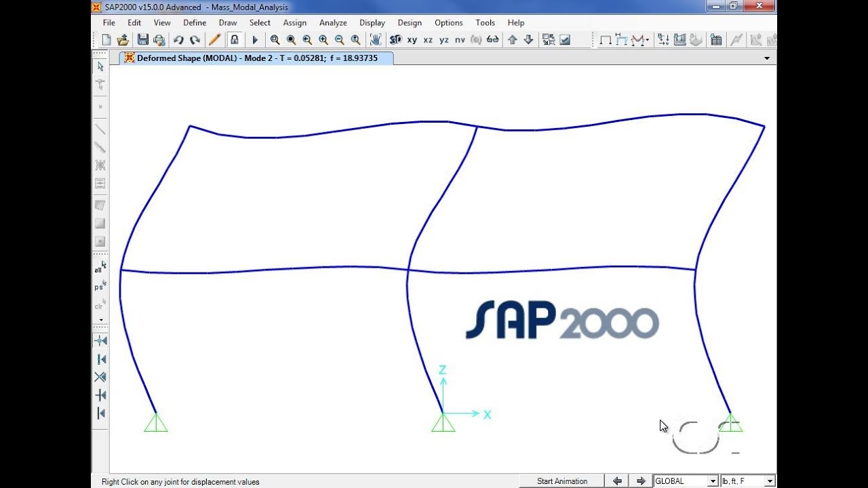Toggle snap to ends and midpoints

pos(100,359)
